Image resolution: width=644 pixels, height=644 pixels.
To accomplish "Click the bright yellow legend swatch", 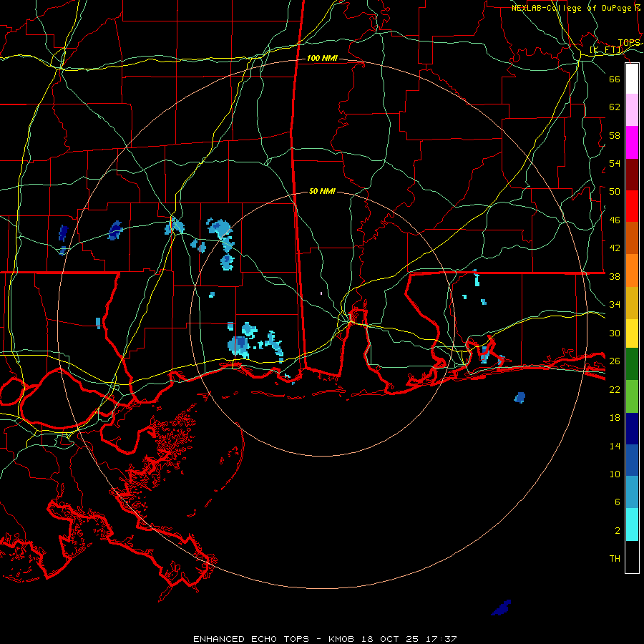I will coord(632,333).
